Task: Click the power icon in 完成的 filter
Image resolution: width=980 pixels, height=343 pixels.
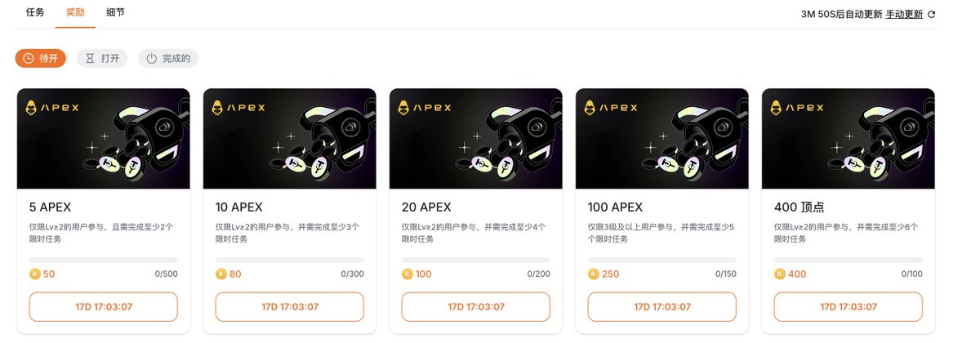Action: [x=152, y=59]
